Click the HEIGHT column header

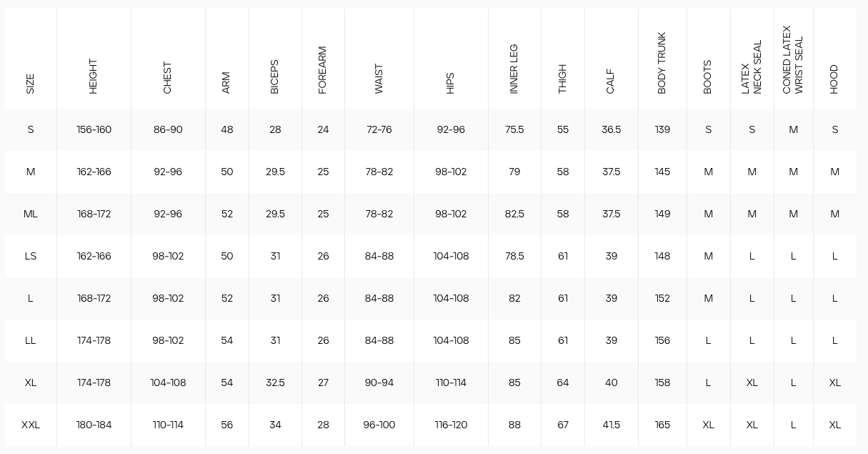(93, 77)
